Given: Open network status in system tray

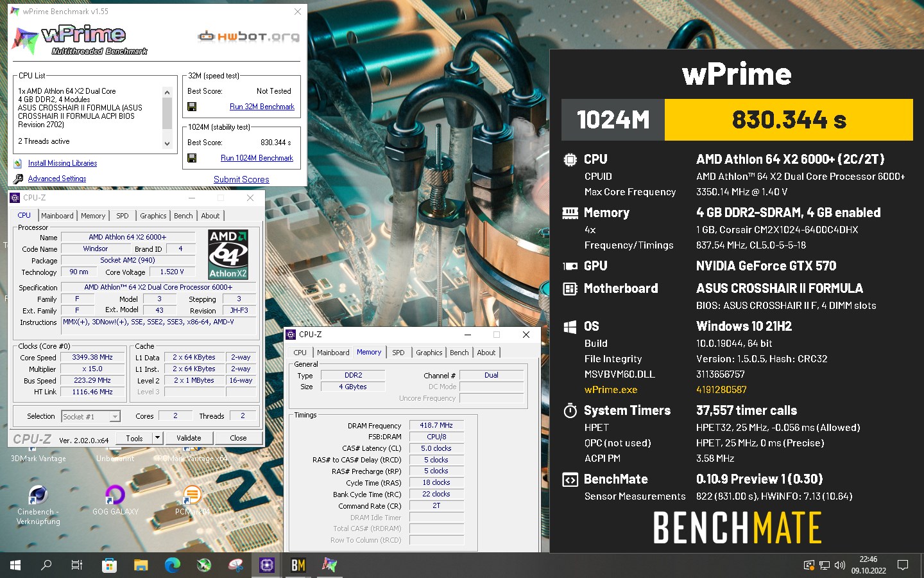Looking at the screenshot, I should (x=825, y=565).
